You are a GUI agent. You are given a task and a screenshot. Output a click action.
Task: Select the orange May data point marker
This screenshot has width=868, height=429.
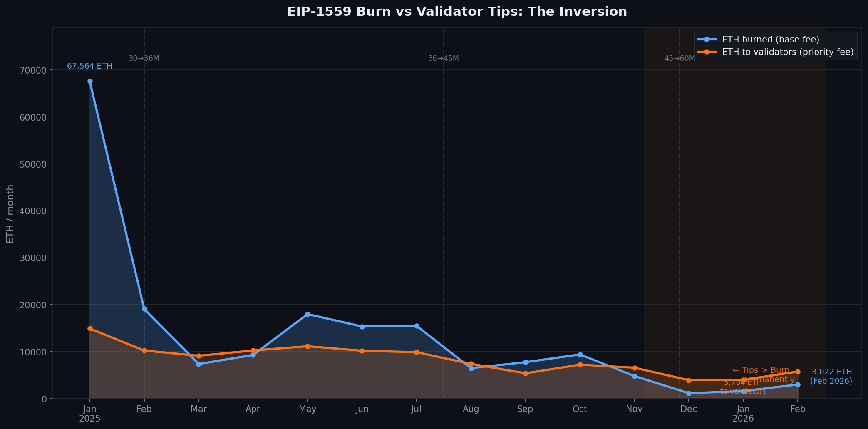pyautogui.click(x=308, y=346)
